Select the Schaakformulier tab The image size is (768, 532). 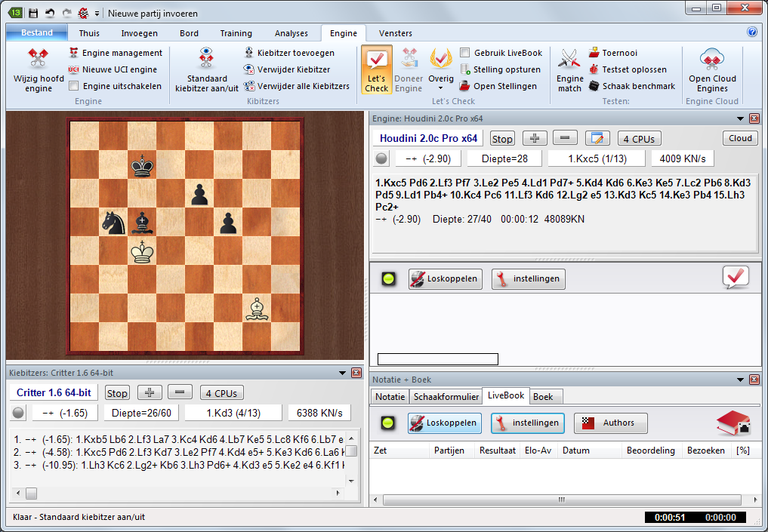click(x=446, y=397)
